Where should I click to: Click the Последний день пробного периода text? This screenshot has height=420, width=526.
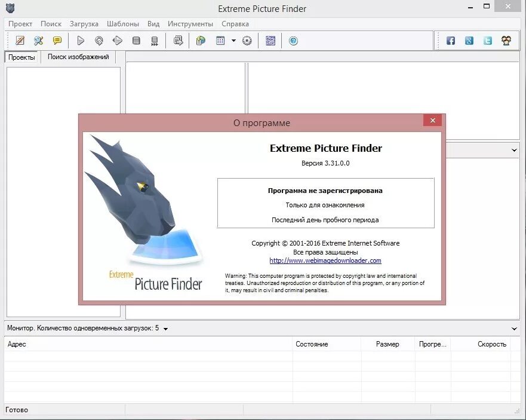pyautogui.click(x=325, y=220)
